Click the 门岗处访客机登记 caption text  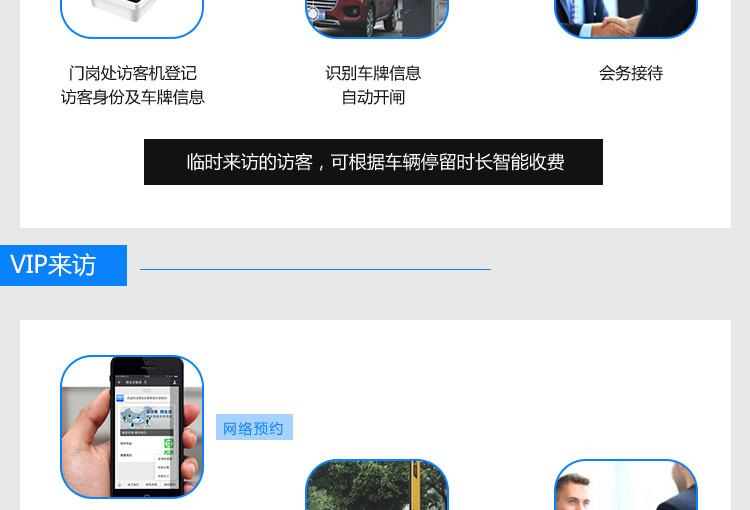[132, 73]
